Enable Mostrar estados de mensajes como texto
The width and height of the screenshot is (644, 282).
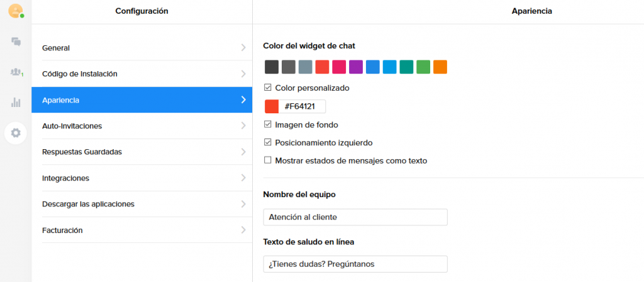268,161
